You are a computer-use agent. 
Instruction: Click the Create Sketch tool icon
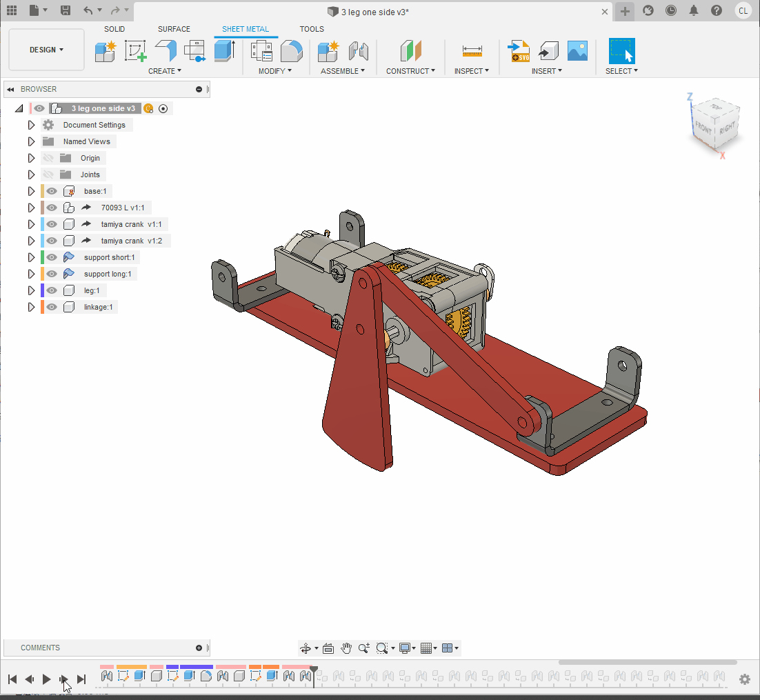point(135,51)
